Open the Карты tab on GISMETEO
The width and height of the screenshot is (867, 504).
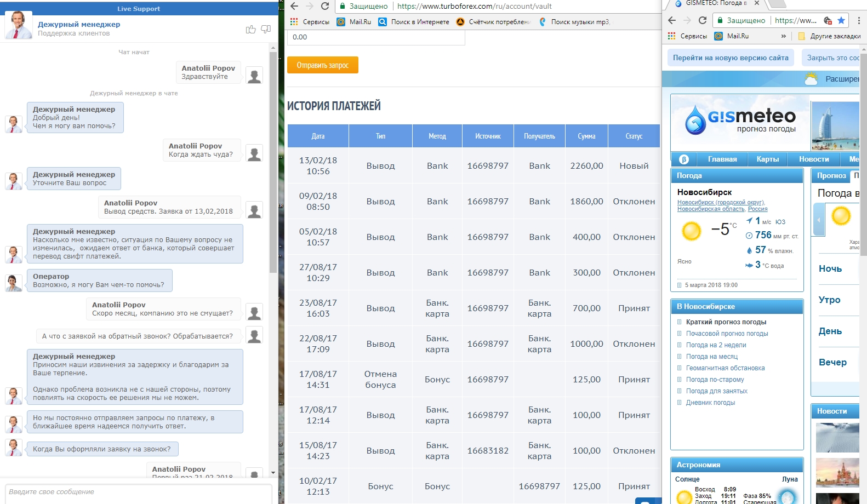(767, 159)
